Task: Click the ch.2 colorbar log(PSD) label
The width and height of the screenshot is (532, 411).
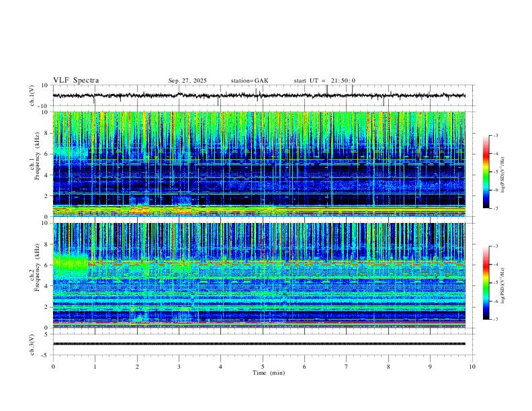Action: (502, 286)
